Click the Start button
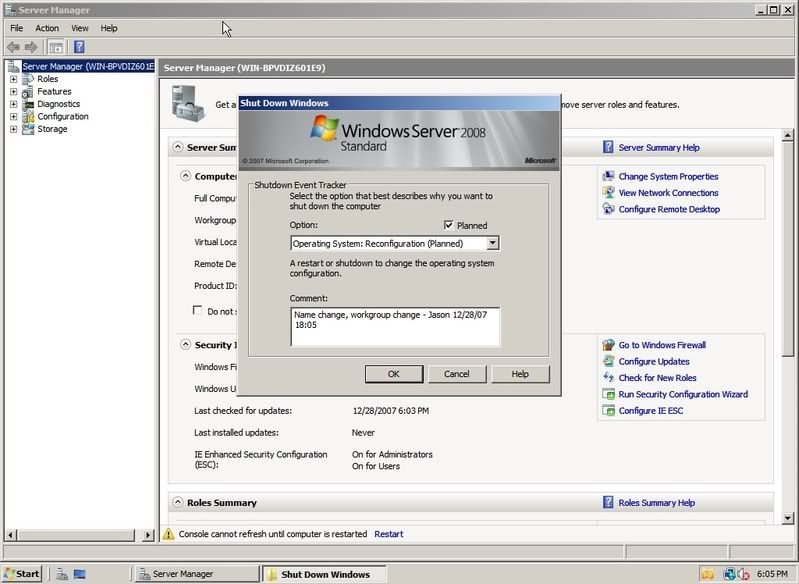Viewport: 799px width, 584px height. [21, 574]
